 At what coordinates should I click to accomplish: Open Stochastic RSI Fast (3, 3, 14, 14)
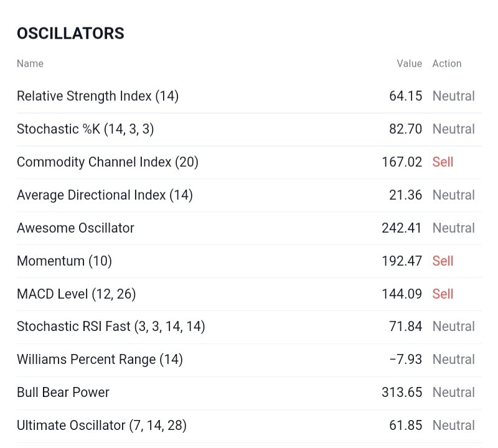tap(249, 327)
